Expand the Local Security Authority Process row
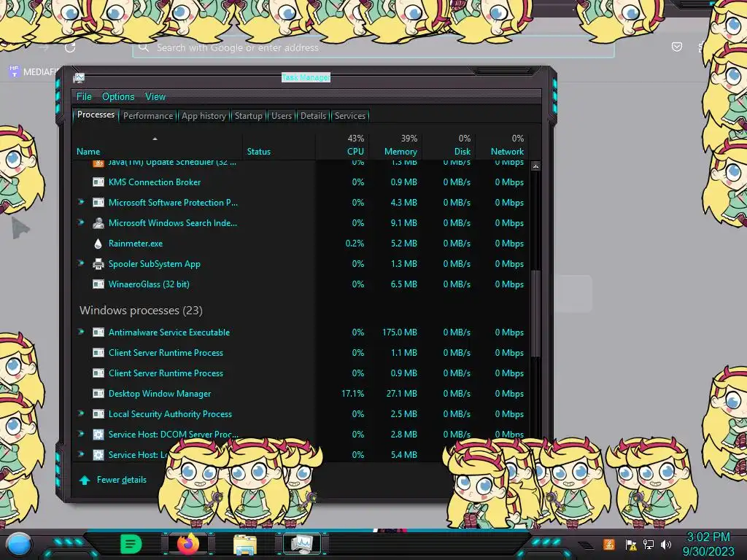The width and height of the screenshot is (747, 560). [81, 414]
